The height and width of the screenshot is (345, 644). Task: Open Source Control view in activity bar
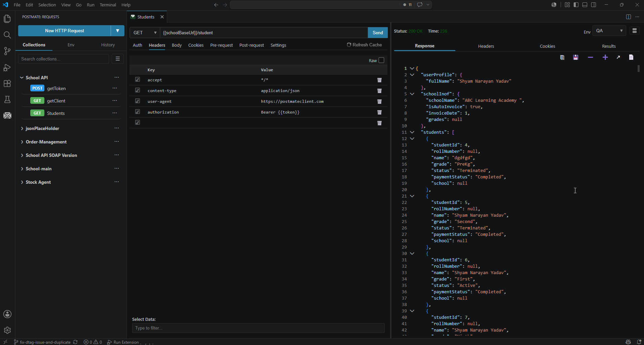tap(7, 51)
